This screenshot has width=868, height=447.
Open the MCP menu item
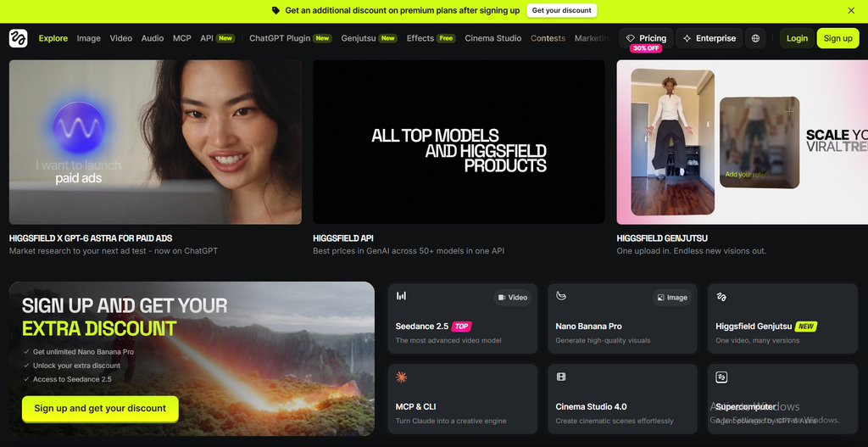182,38
